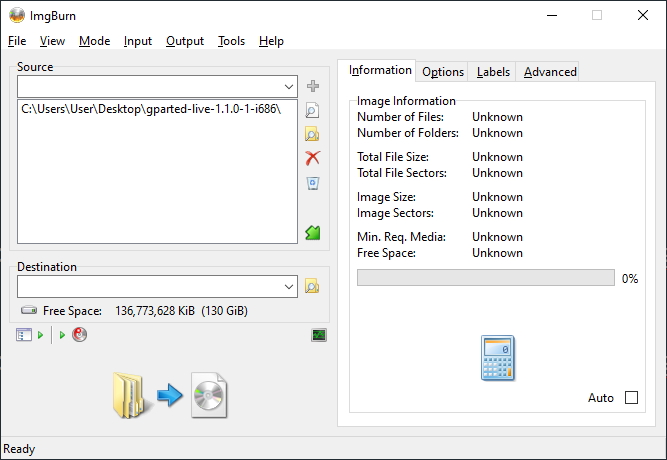Image resolution: width=667 pixels, height=460 pixels.
Task: Click the large Build folder-to-disc image button
Action: click(170, 395)
